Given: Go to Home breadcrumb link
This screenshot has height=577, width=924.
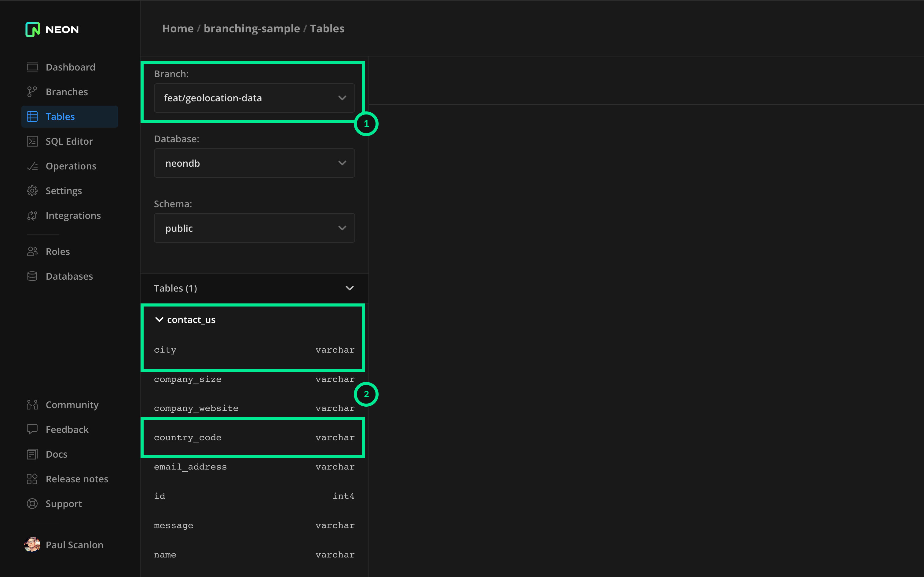Looking at the screenshot, I should click(x=178, y=29).
